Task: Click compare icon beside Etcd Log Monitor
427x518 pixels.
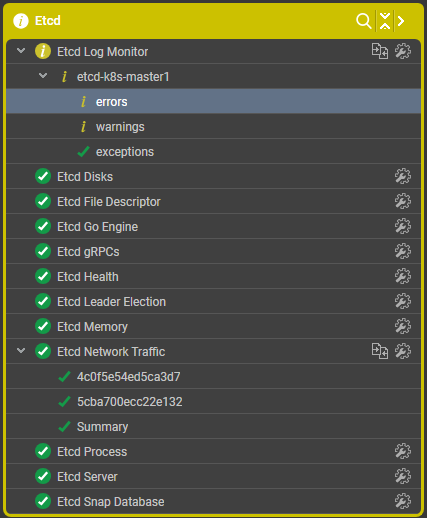Action: click(x=380, y=51)
